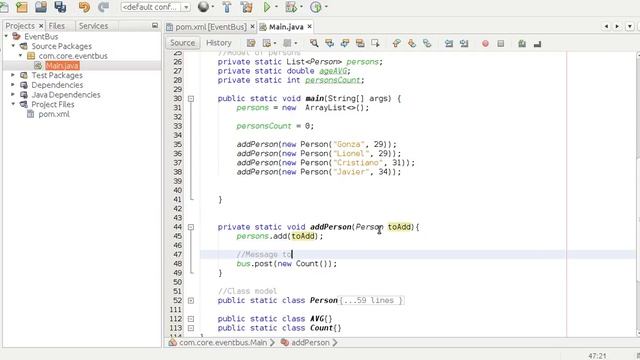This screenshot has height=360, width=640.
Task: Select the Main.java editor tab
Action: pyautogui.click(x=286, y=27)
